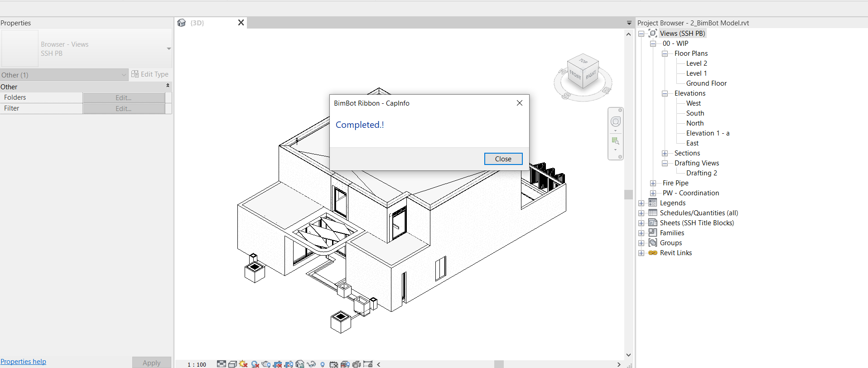
Task: Expand the Families node
Action: (x=641, y=233)
